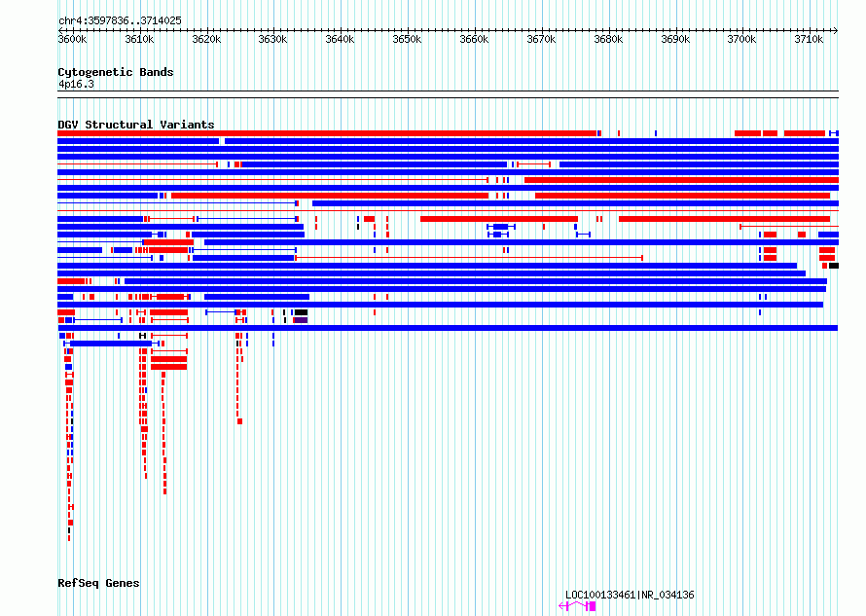Image resolution: width=866 pixels, height=616 pixels.
Task: Click the black variant block at far right edge
Action: (x=834, y=266)
